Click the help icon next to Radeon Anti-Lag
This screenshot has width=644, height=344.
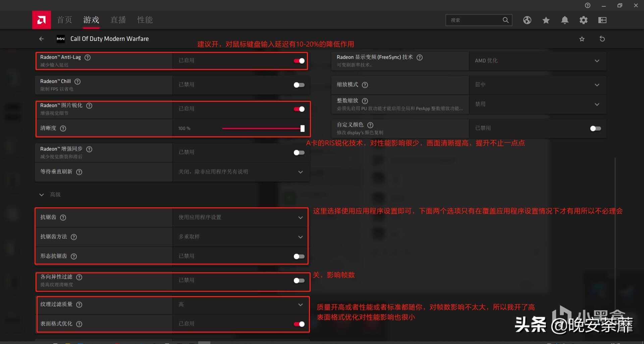pos(88,57)
